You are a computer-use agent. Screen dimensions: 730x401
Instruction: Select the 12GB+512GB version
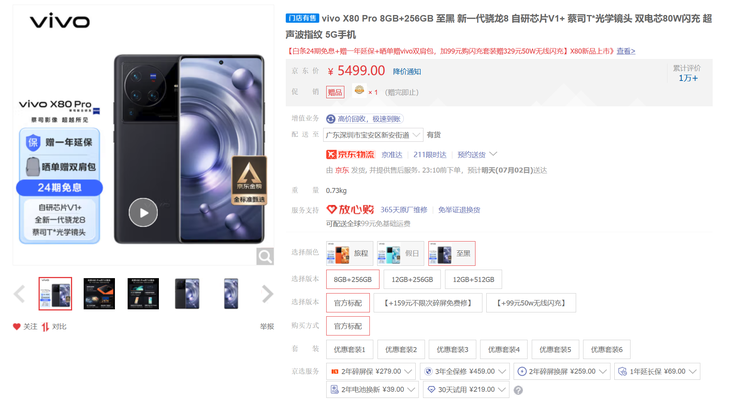click(x=473, y=279)
